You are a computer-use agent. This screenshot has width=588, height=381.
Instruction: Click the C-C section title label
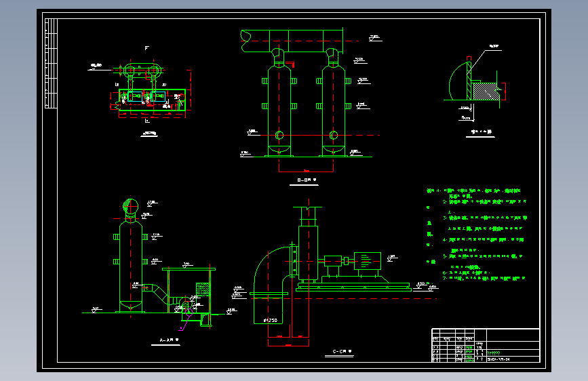342,351
